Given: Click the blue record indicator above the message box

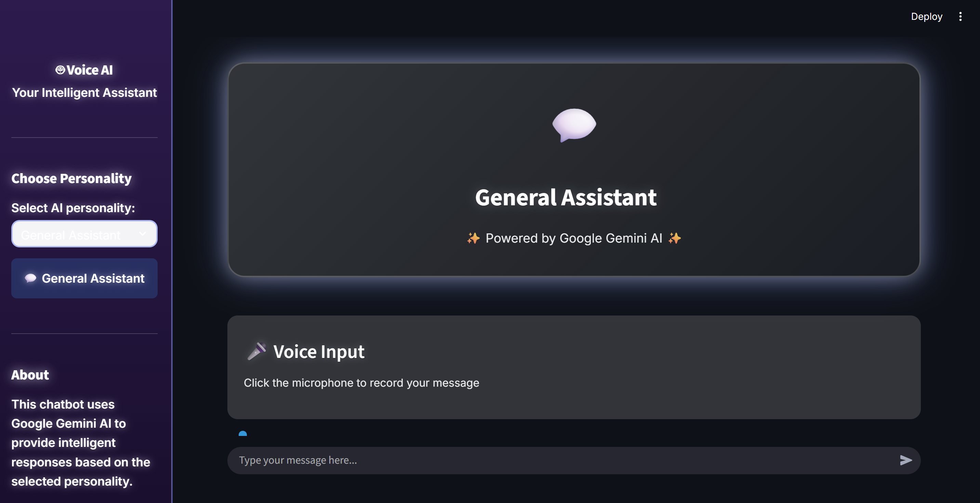Looking at the screenshot, I should pos(243,434).
